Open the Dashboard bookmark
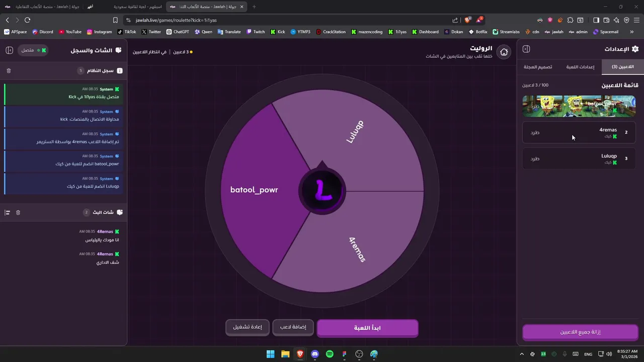 point(425,32)
